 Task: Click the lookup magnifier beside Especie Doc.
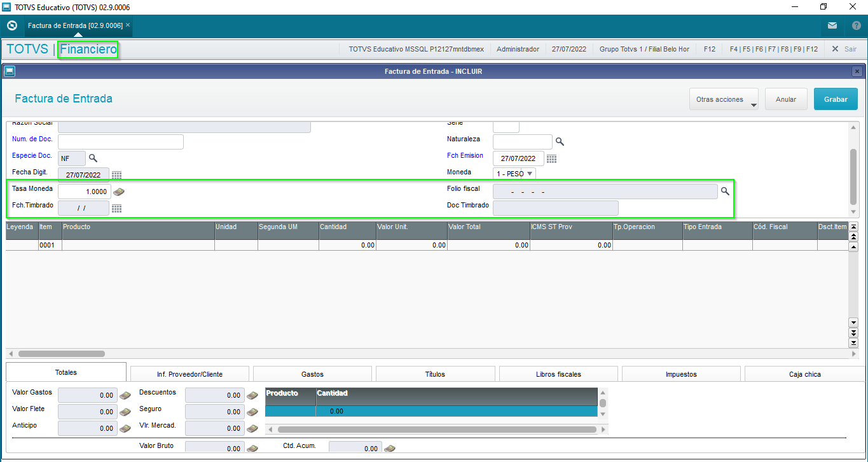[x=93, y=158]
